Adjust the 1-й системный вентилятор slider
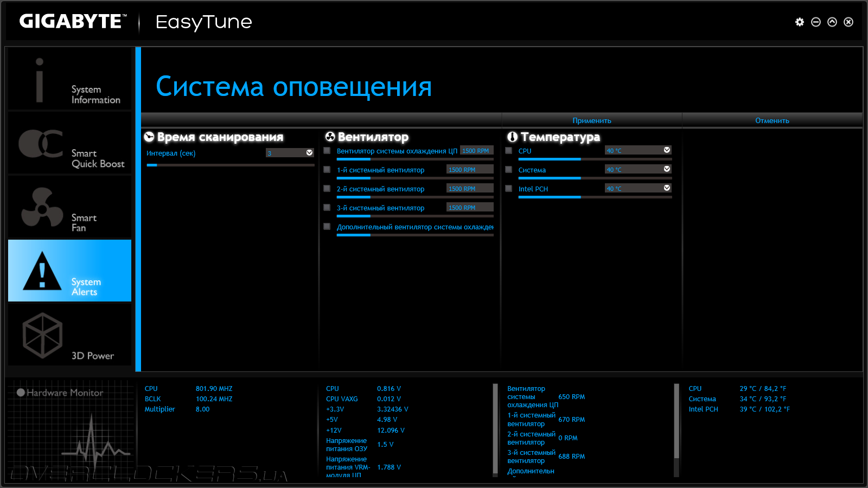The width and height of the screenshot is (868, 488). (x=415, y=178)
